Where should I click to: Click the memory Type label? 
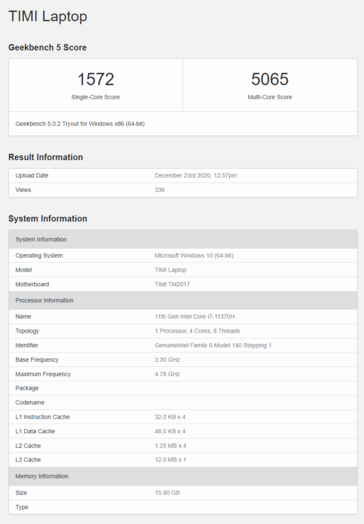click(x=22, y=507)
